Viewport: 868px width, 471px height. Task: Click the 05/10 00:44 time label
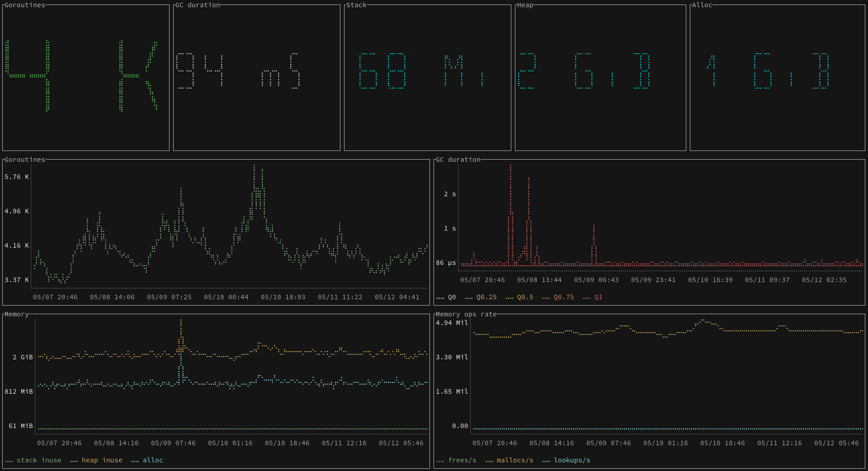226,297
